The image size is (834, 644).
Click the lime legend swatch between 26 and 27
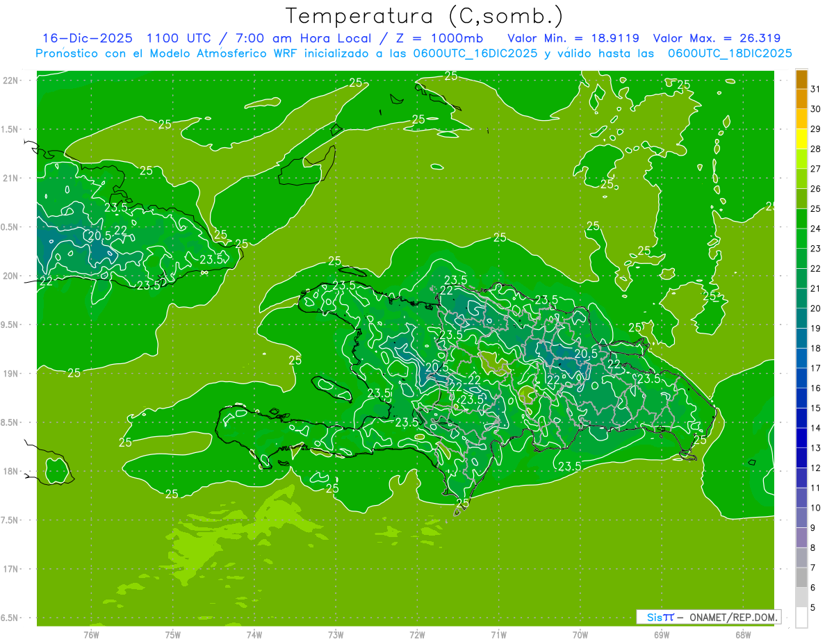pos(802,179)
